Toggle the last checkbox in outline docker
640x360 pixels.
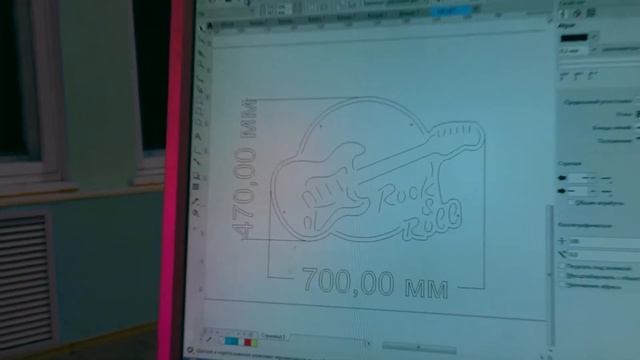pos(563,285)
